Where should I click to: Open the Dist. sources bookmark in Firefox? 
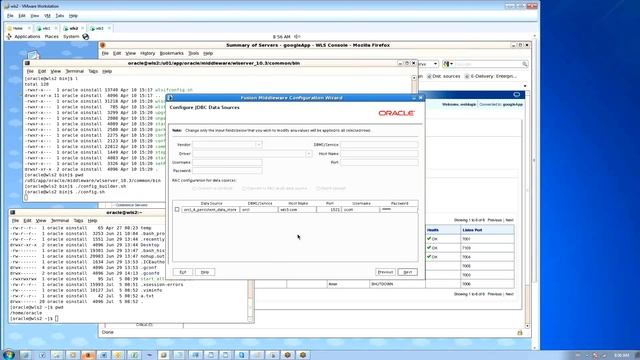(444, 76)
